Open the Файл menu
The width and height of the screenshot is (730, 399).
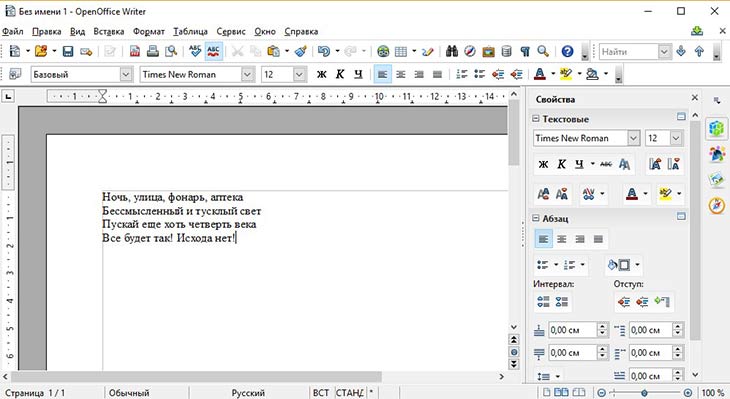click(x=13, y=31)
